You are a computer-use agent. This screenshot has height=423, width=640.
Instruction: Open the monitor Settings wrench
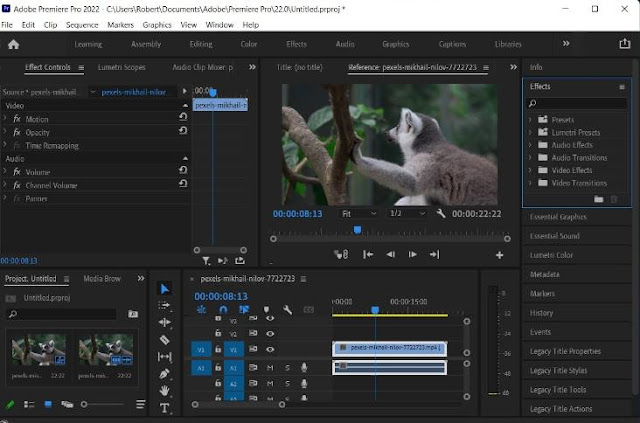pos(441,214)
